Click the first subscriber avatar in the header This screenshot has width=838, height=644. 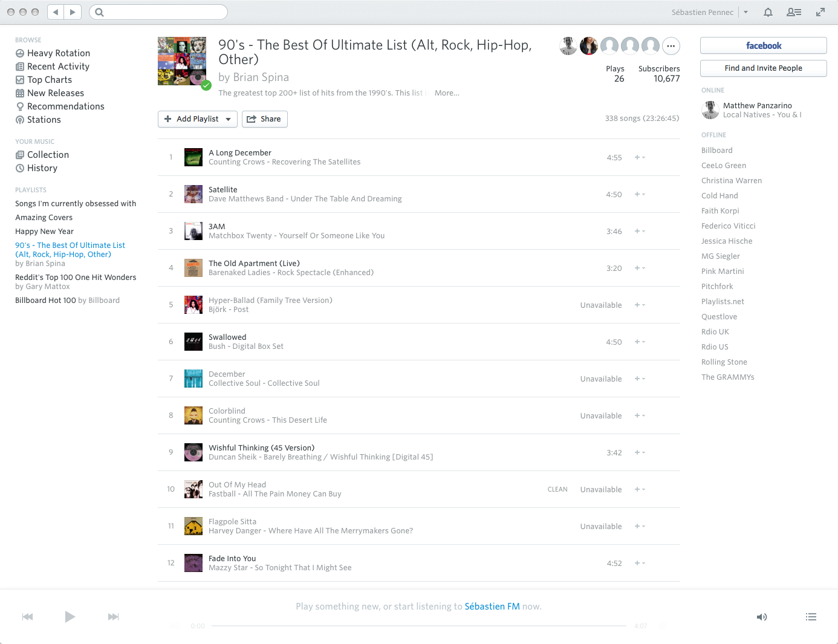pyautogui.click(x=568, y=46)
